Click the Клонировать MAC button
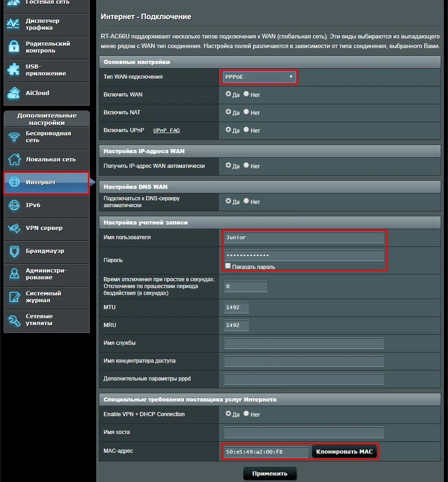448x482 pixels. tap(344, 451)
